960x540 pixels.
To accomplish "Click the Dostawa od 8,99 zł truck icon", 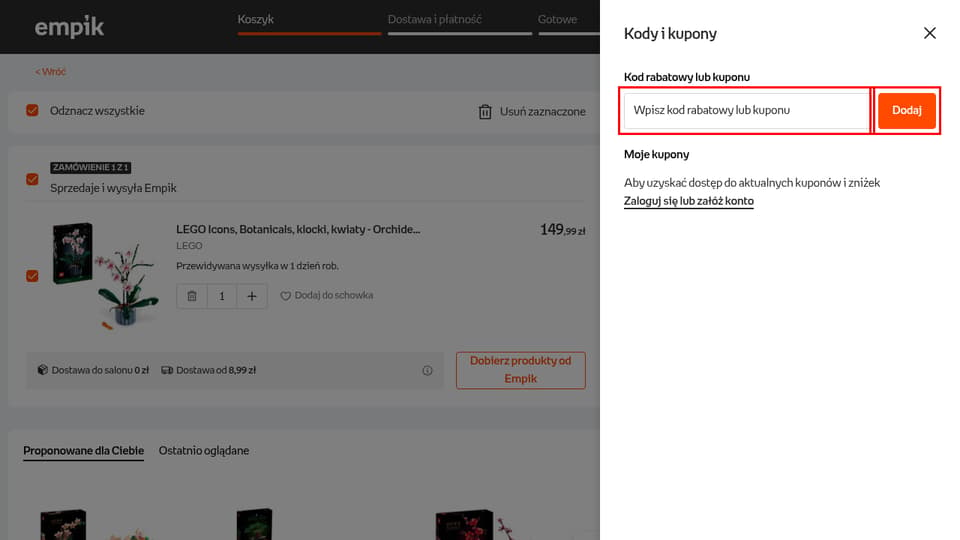I will (x=167, y=370).
